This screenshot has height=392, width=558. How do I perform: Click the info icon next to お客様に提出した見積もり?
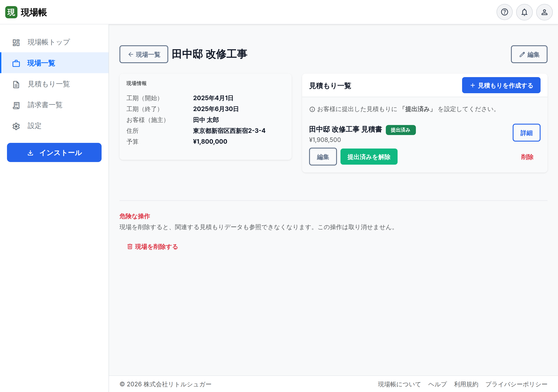click(312, 109)
